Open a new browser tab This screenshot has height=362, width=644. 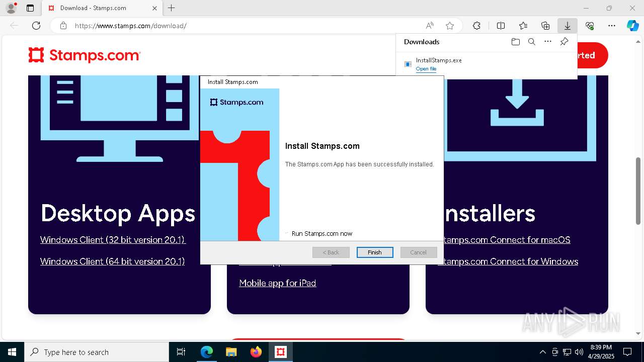(172, 8)
